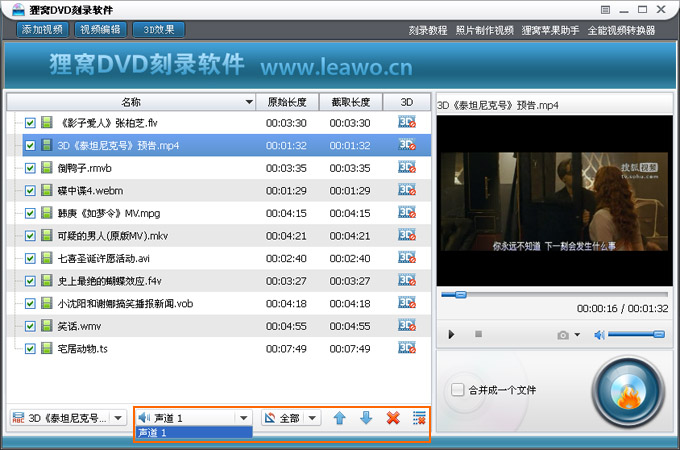Uncheck 七喜圣诞许愿活动.avi checkbox
680x450 pixels.
click(x=30, y=258)
